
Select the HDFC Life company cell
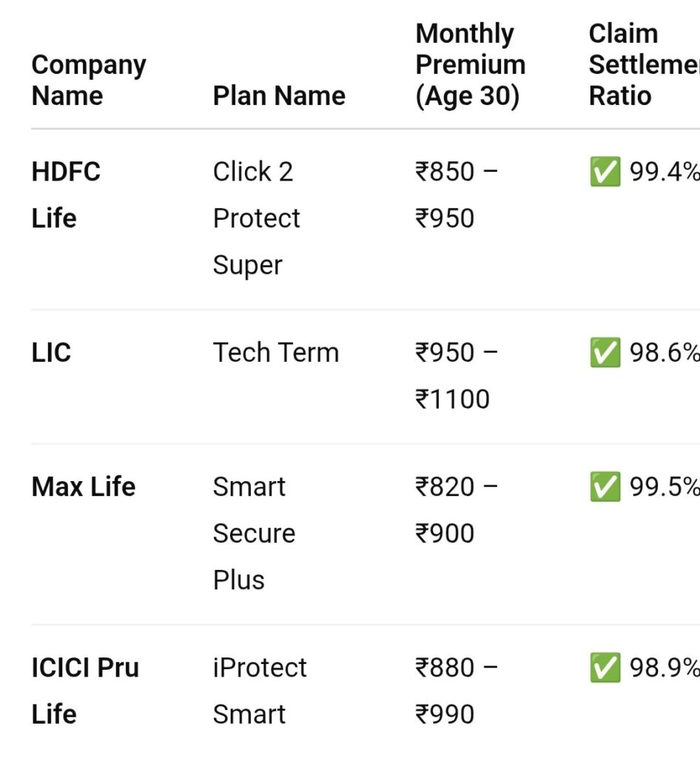(x=66, y=195)
